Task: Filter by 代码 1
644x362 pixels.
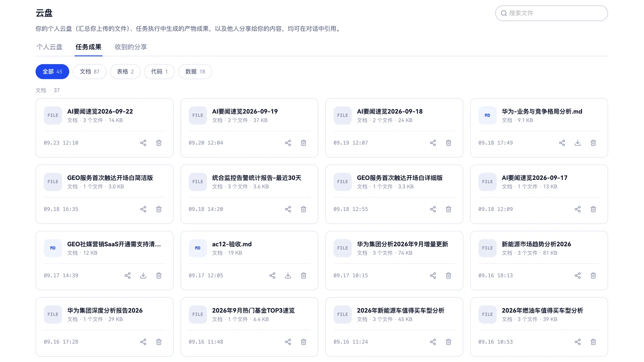Action: (159, 71)
